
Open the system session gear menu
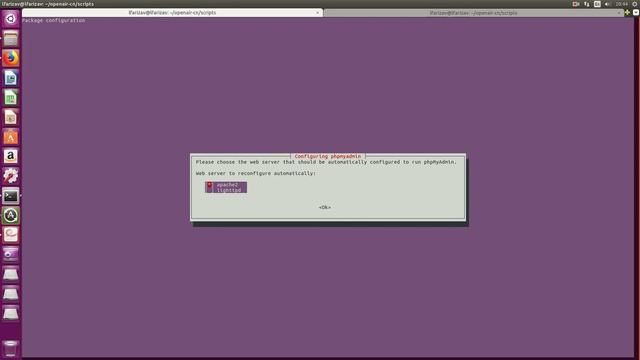tap(635, 4)
